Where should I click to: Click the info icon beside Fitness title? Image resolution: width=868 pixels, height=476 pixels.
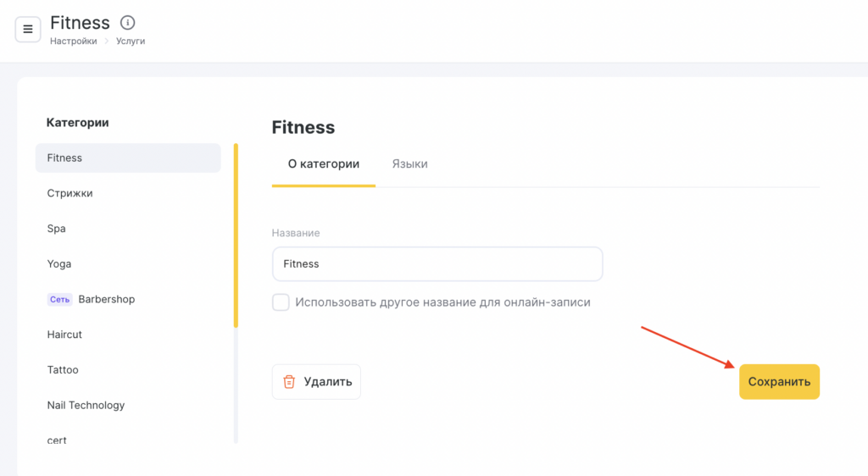[x=128, y=23]
